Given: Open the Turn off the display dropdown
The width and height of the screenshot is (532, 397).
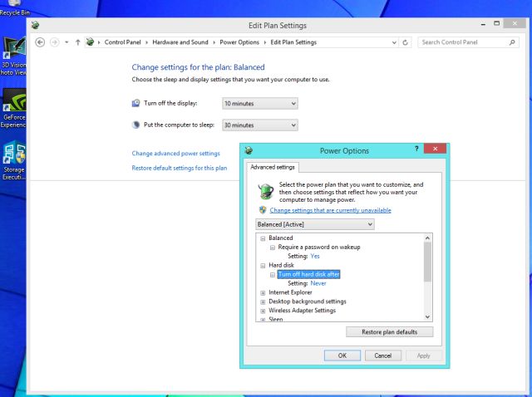Looking at the screenshot, I should pos(259,103).
